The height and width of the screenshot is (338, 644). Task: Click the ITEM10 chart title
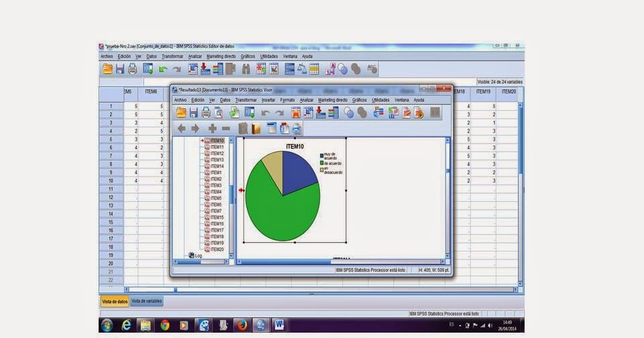[294, 146]
